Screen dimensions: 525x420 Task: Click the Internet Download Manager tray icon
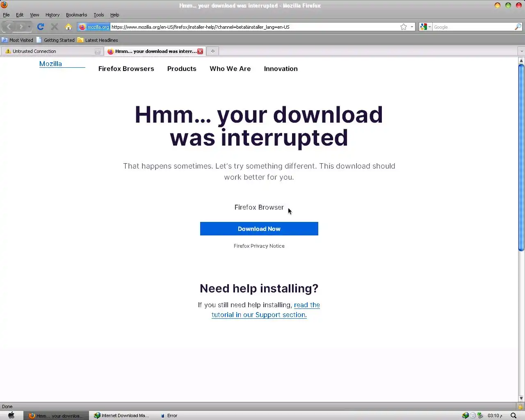(x=465, y=415)
